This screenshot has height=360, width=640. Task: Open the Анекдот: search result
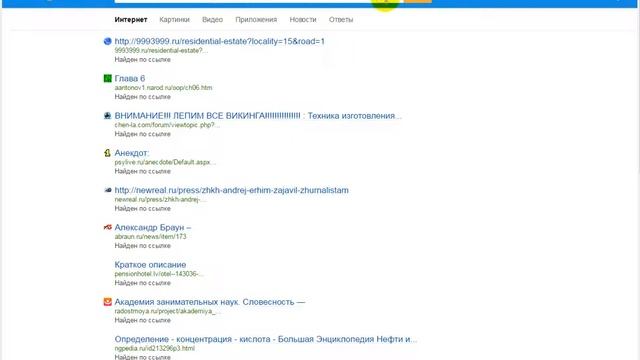pos(132,153)
